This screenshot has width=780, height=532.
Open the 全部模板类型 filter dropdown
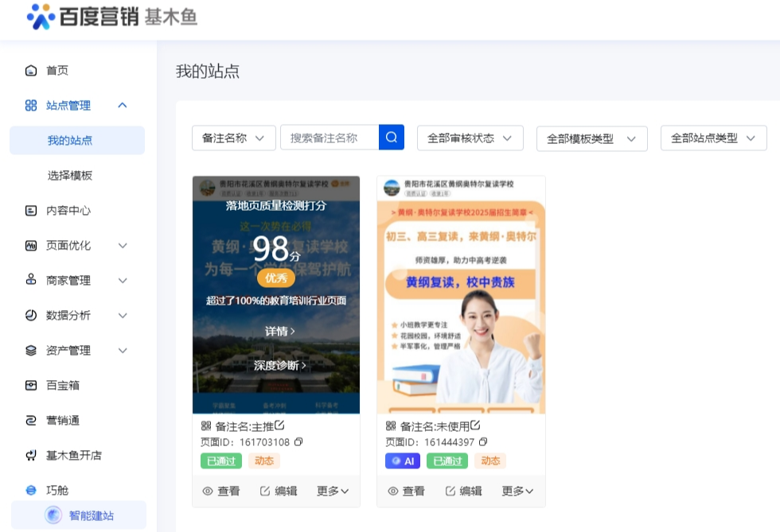pyautogui.click(x=592, y=138)
